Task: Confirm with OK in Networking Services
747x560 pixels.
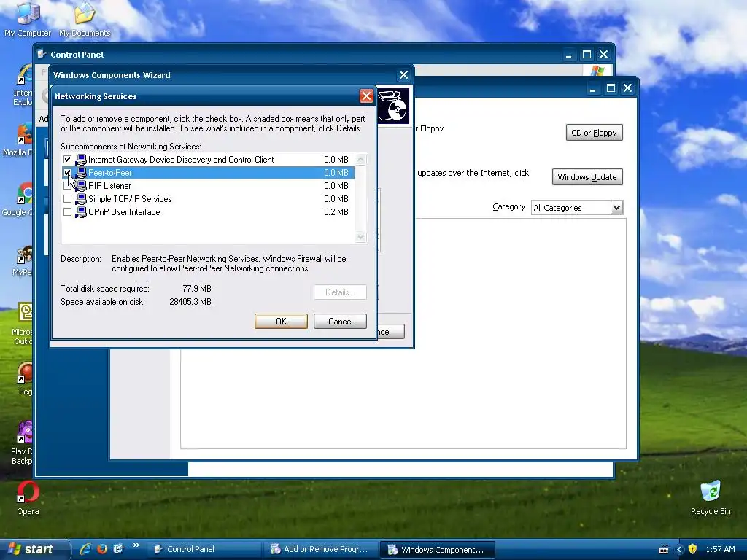Action: [281, 322]
